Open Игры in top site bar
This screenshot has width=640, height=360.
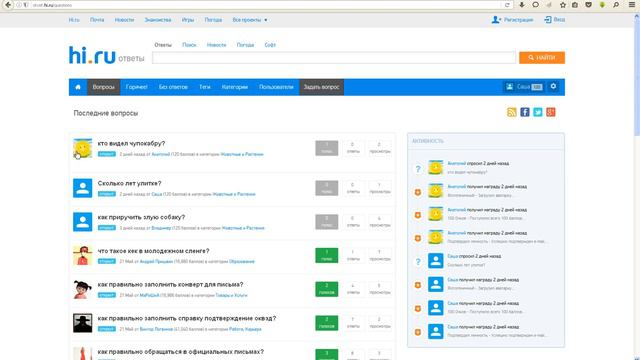click(x=188, y=20)
